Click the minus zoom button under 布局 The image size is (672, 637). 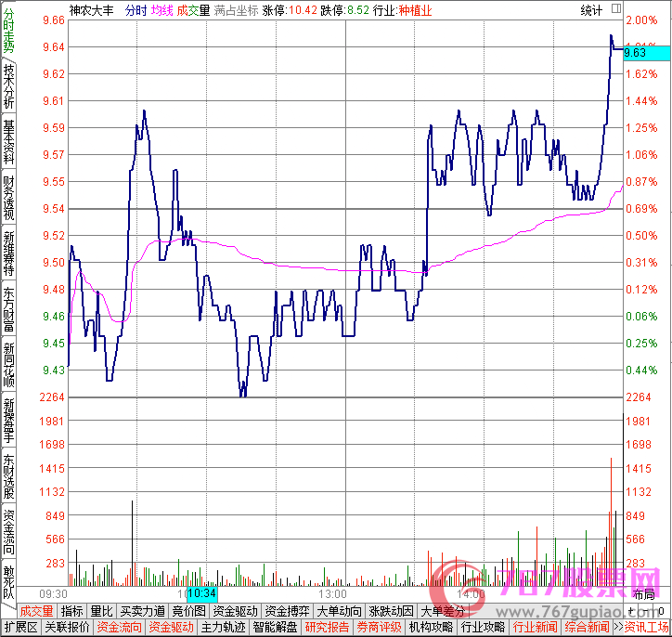coord(645,610)
